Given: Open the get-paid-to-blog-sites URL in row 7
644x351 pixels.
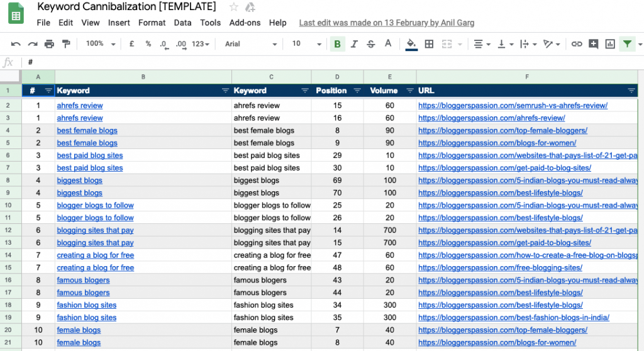Looking at the screenshot, I should (x=504, y=168).
